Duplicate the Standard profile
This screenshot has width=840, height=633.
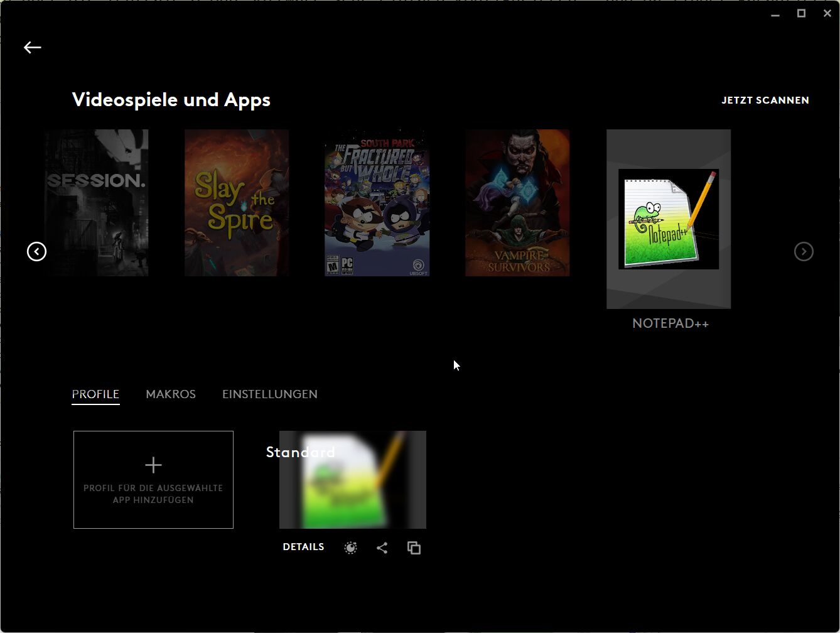click(414, 548)
